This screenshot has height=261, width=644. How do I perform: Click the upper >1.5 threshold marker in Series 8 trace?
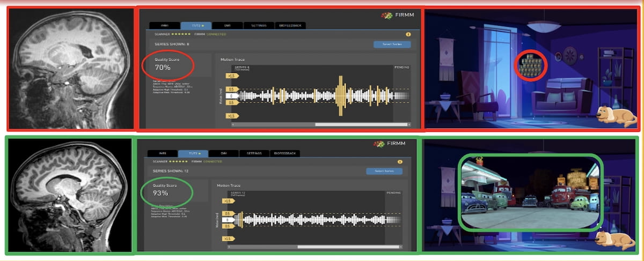(232, 76)
